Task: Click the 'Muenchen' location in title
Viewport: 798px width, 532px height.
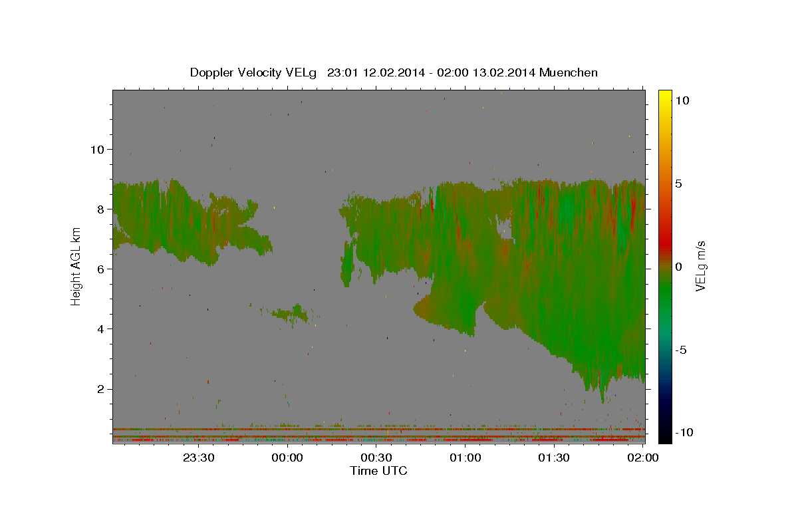Action: (x=569, y=72)
